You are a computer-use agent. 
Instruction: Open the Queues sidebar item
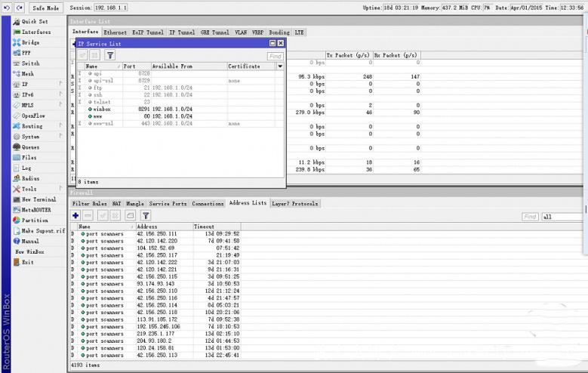[x=30, y=147]
